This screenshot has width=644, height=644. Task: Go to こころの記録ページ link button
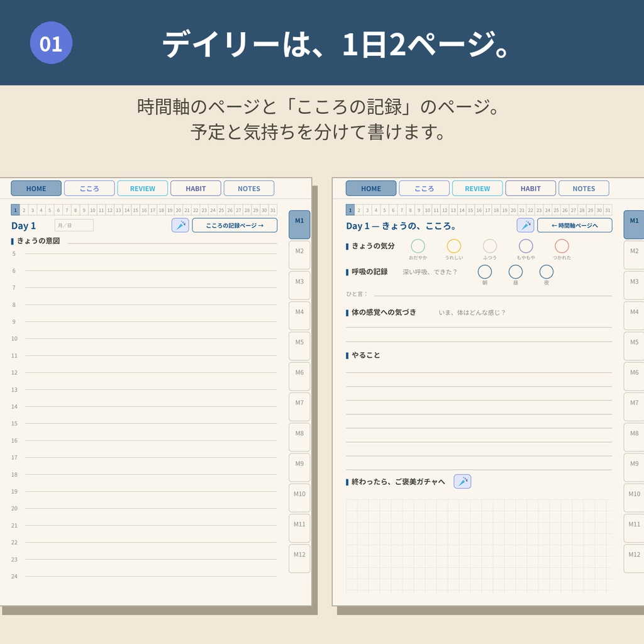point(235,226)
